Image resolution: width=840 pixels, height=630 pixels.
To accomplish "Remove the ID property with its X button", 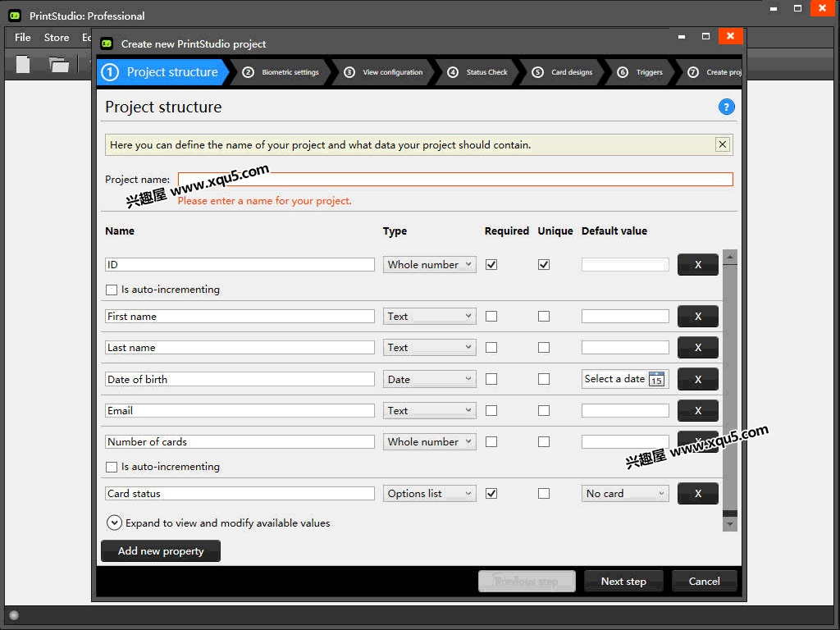I will pos(697,265).
